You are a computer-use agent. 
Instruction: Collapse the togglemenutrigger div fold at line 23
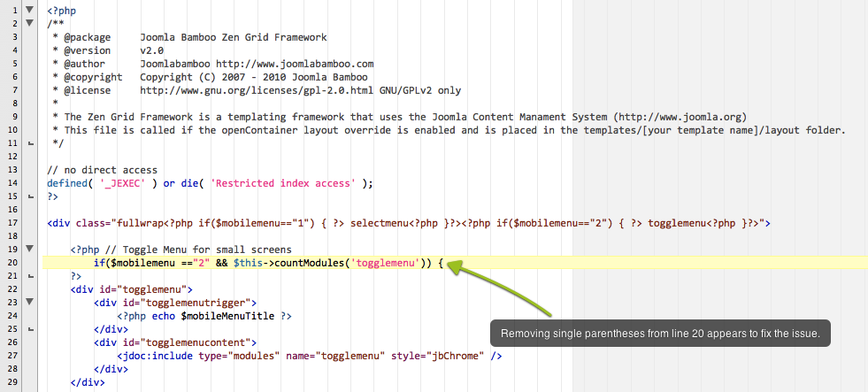30,302
